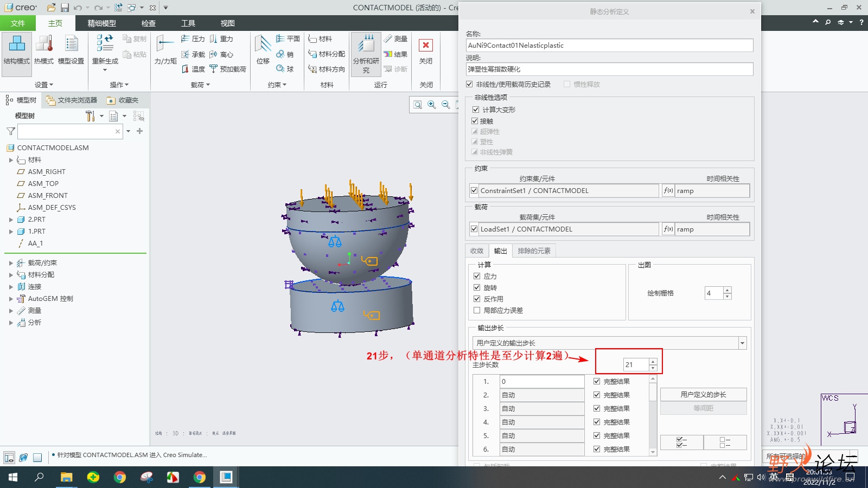Add a 承载 bearing load
This screenshot has width=868, height=488.
[193, 54]
